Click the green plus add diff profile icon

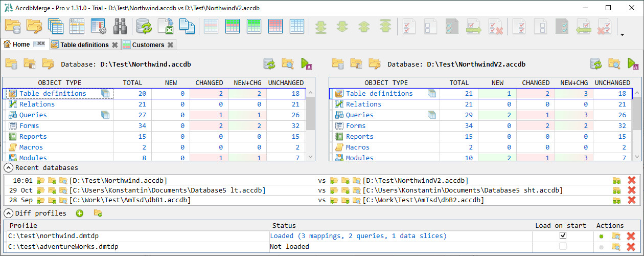[80, 213]
